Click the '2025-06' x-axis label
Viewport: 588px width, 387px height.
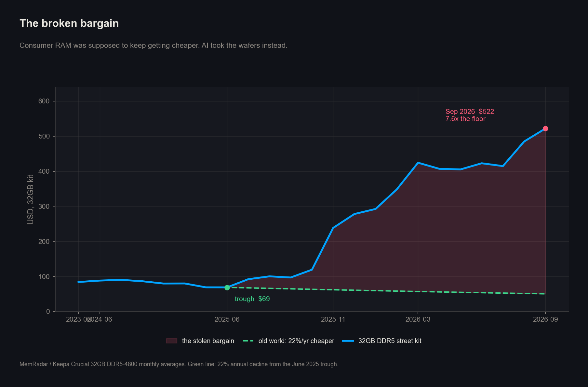click(227, 319)
